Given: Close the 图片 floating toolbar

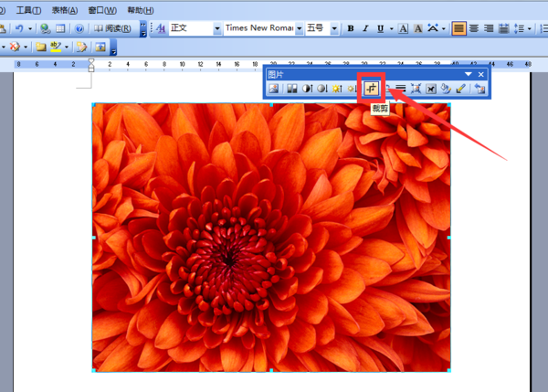Looking at the screenshot, I should (x=481, y=73).
